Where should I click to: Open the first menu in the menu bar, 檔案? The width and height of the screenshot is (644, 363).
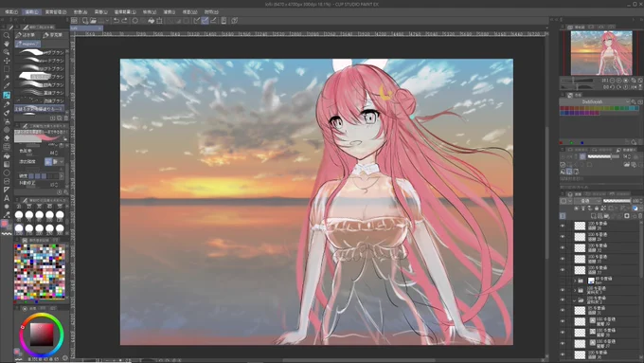coord(10,12)
